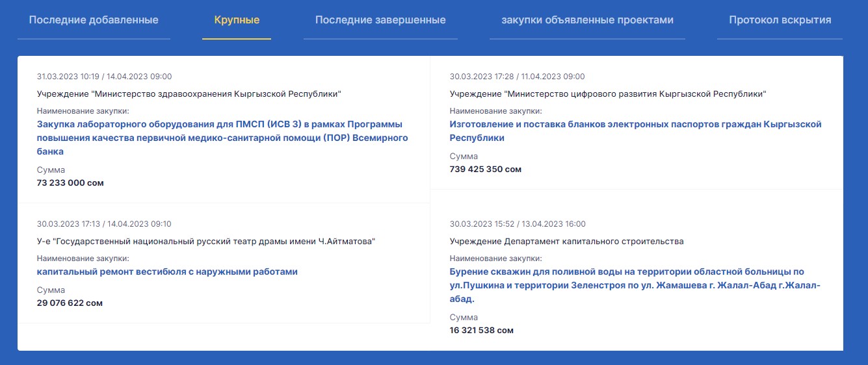Click the date 31.03.2023 10:19 / 14.04.2023 09:00
Image resolution: width=868 pixels, height=365 pixels.
pos(105,77)
